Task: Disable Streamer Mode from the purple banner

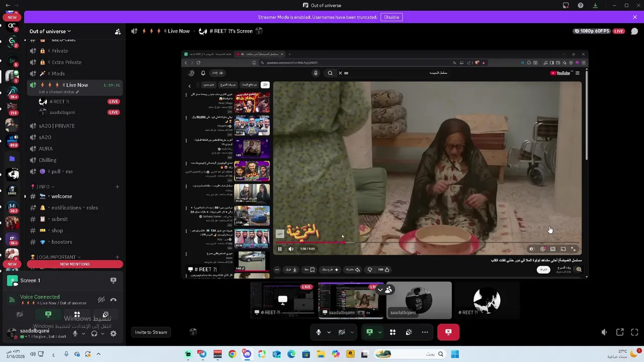Action: [x=391, y=17]
